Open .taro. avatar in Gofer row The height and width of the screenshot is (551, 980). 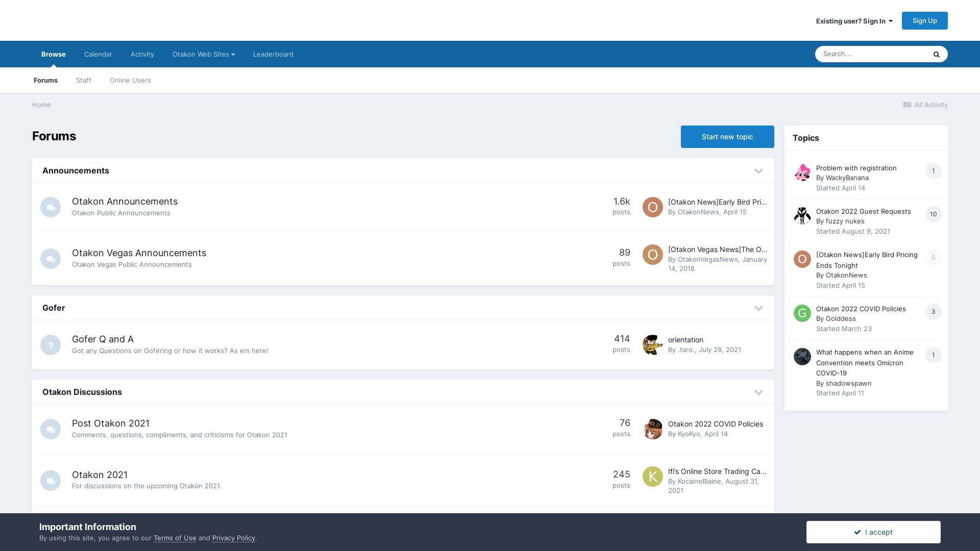click(x=653, y=345)
